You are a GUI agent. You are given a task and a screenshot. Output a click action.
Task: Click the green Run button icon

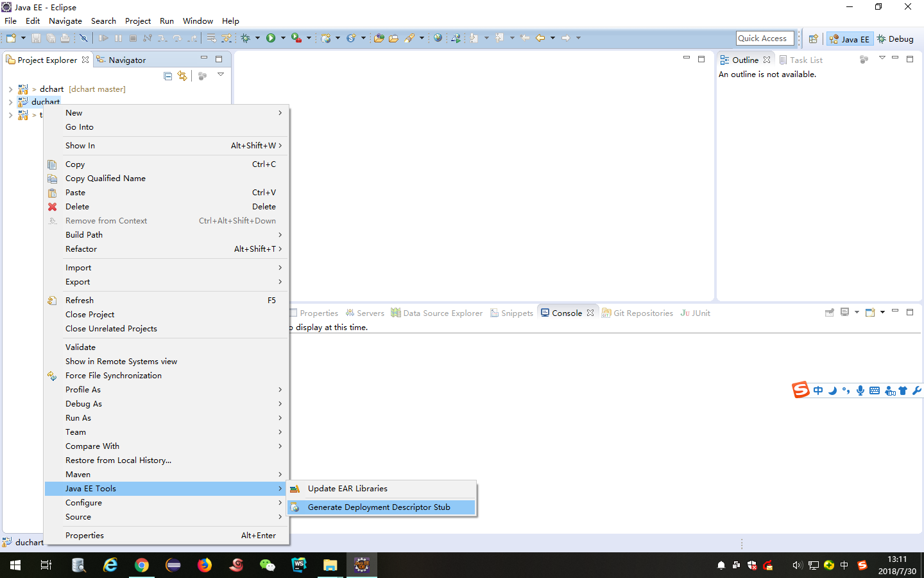271,38
